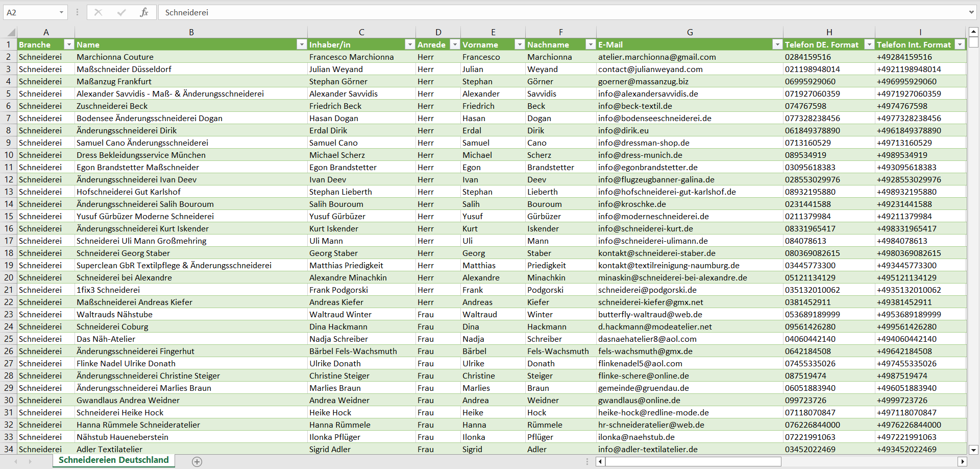Select Nachname cell Brandstetter
Image resolution: width=980 pixels, height=469 pixels.
tap(560, 167)
